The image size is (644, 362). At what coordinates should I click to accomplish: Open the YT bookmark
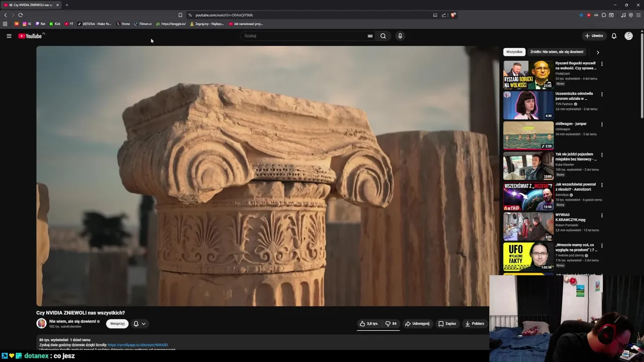pyautogui.click(x=69, y=24)
